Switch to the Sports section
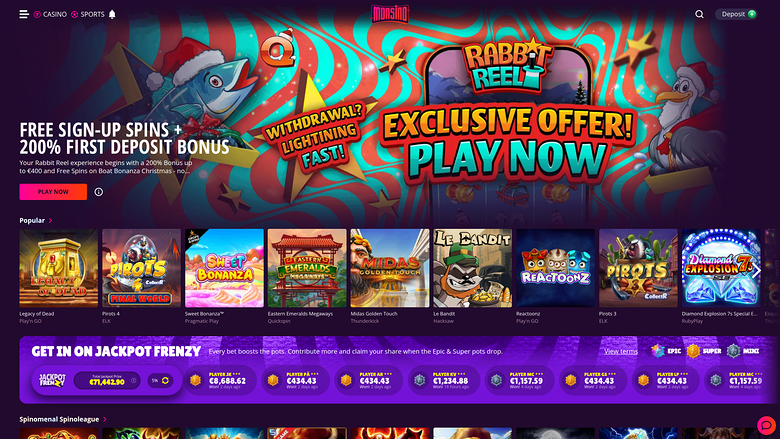Viewport: 780px width, 439px height. coord(88,14)
